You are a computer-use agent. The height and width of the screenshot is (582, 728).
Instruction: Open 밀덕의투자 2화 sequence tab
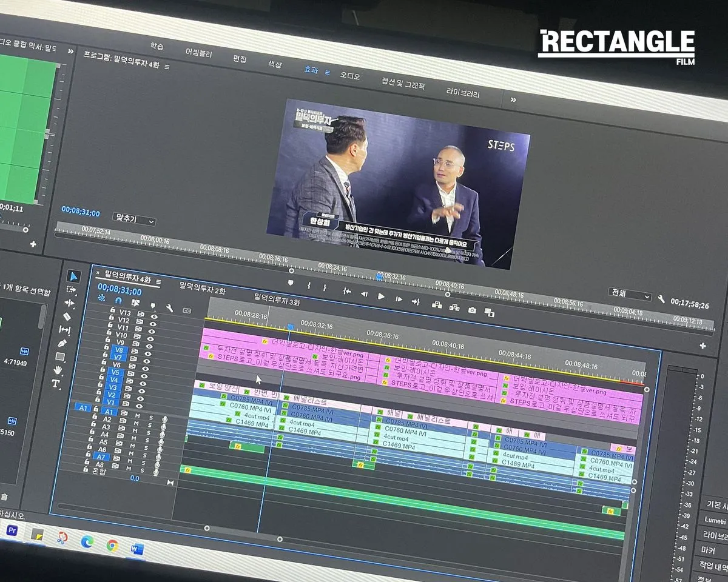pyautogui.click(x=203, y=287)
